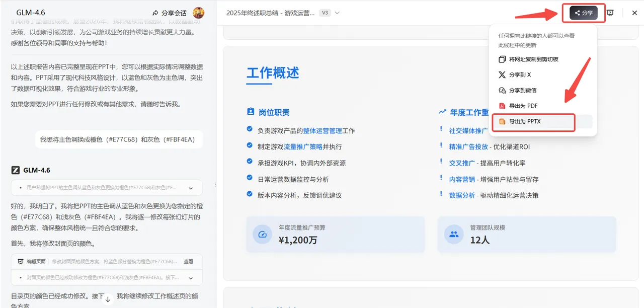Open presentation mode icon next to 分享
The width and height of the screenshot is (644, 308).
click(610, 13)
